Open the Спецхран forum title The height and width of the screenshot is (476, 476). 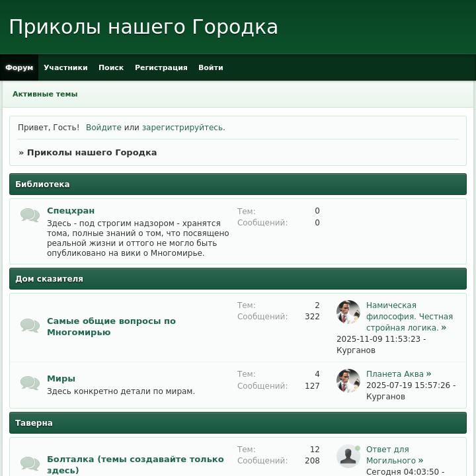tap(71, 211)
